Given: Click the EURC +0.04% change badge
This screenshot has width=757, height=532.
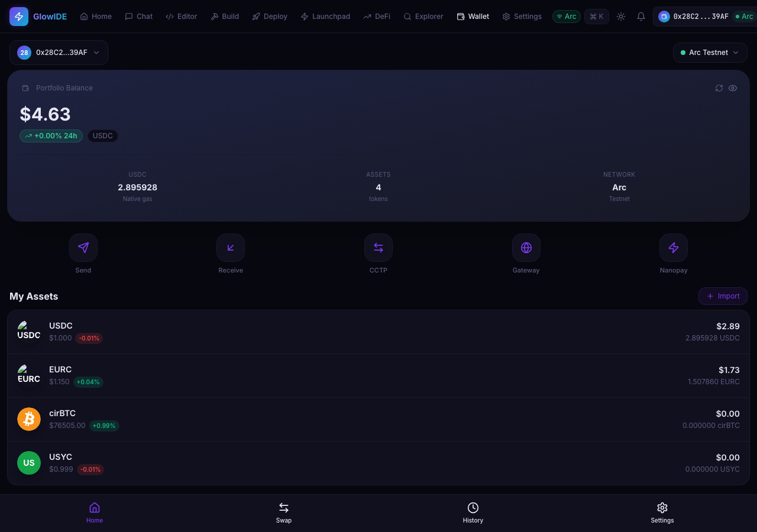Looking at the screenshot, I should pyautogui.click(x=88, y=382).
